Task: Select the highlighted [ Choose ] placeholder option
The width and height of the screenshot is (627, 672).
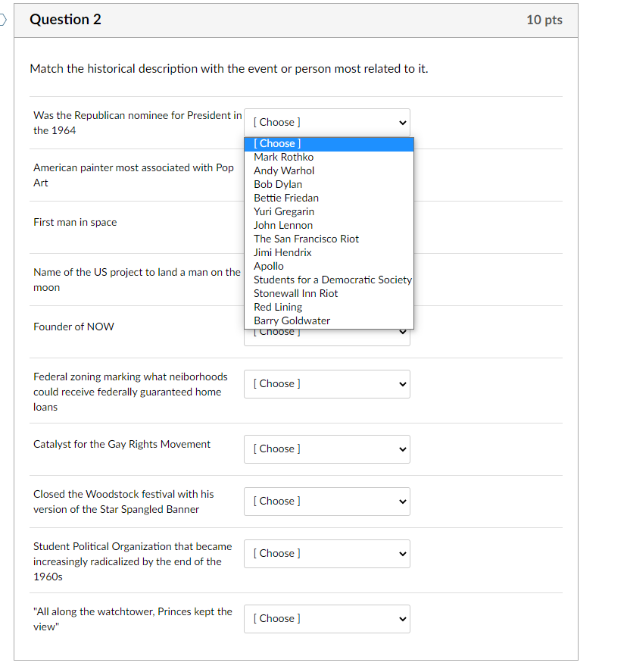Action: pos(329,144)
